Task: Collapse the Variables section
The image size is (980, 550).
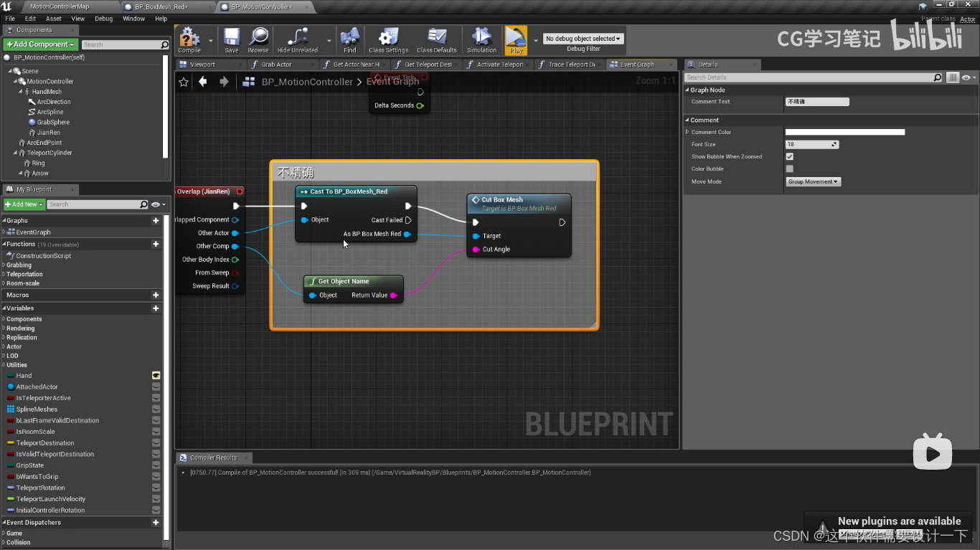Action: [x=4, y=308]
